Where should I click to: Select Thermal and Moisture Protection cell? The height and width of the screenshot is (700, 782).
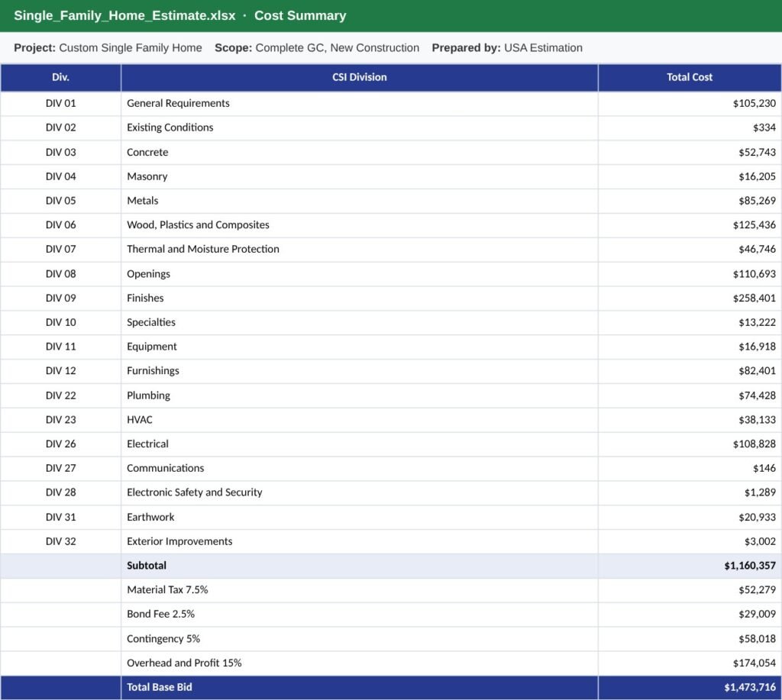[359, 250]
